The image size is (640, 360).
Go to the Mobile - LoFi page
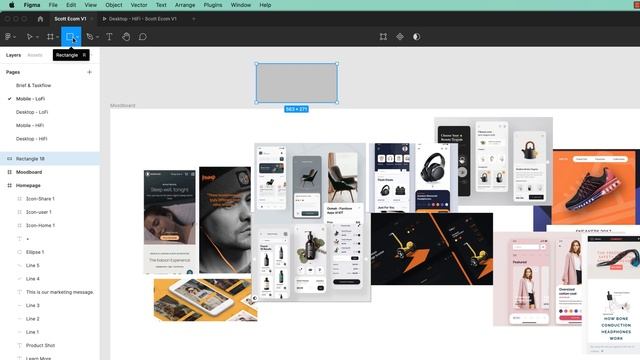point(31,99)
